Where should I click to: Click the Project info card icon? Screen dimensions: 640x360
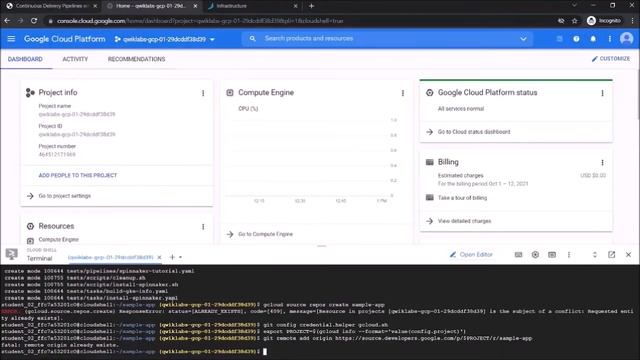click(x=30, y=93)
